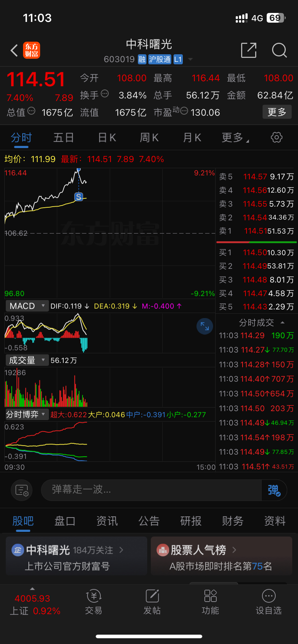The width and height of the screenshot is (298, 644).
Task: Switch to the 周K chart tab
Action: pos(149,138)
